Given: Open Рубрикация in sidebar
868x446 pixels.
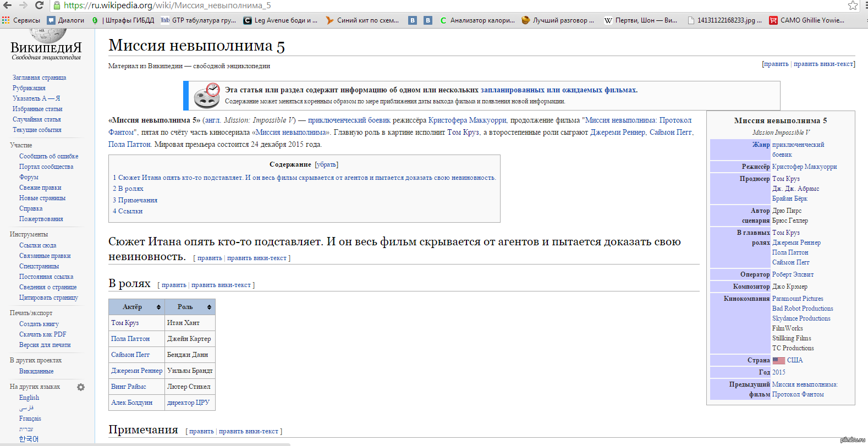Looking at the screenshot, I should point(29,88).
